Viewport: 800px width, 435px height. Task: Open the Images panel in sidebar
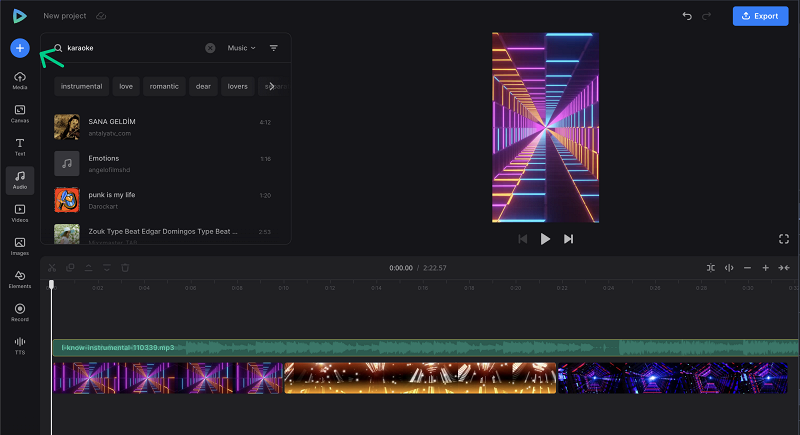tap(20, 246)
